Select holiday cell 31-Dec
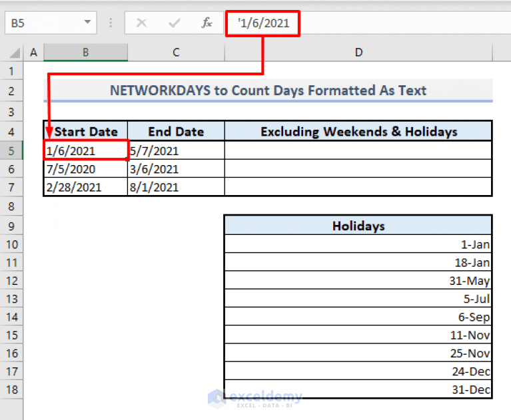Image resolution: width=511 pixels, height=420 pixels. click(358, 389)
